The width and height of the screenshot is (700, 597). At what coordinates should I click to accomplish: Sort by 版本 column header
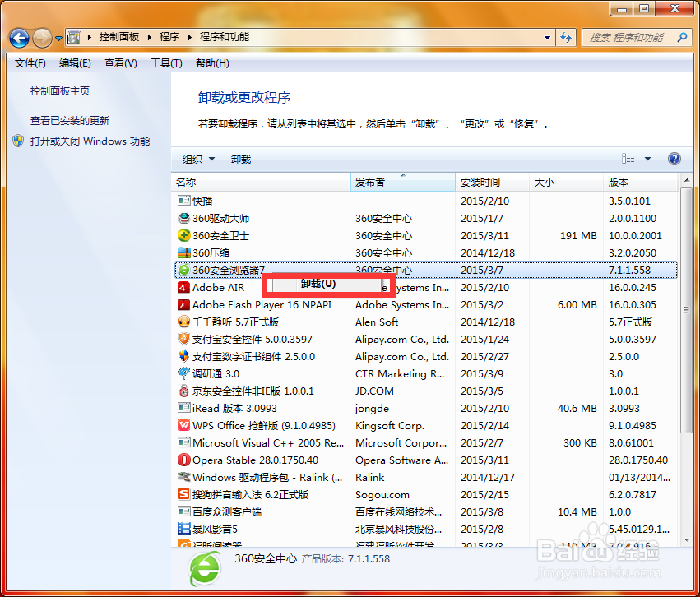[x=641, y=182]
